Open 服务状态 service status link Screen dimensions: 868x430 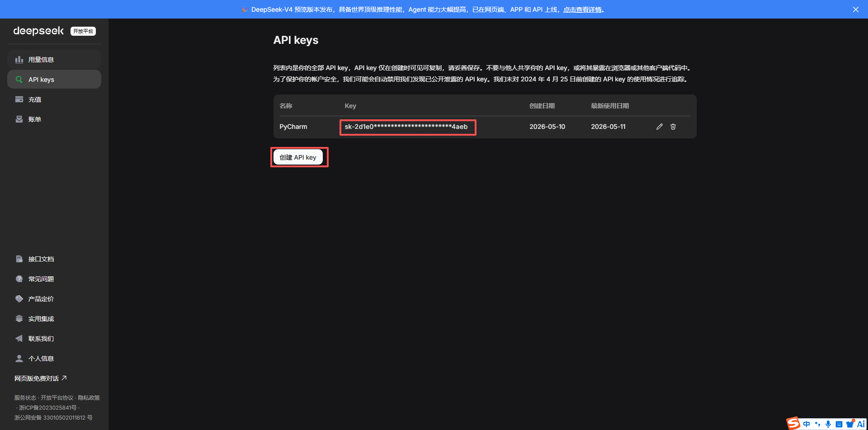[25, 398]
